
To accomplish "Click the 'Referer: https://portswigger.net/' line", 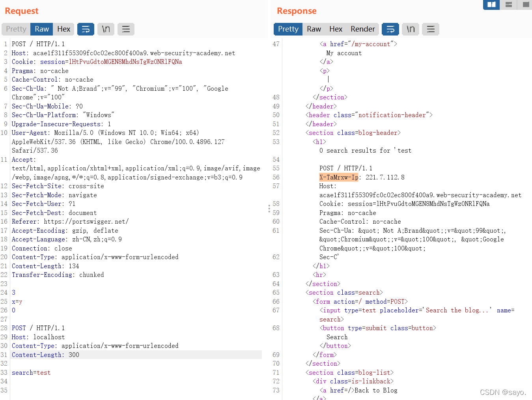I will pos(70,221).
